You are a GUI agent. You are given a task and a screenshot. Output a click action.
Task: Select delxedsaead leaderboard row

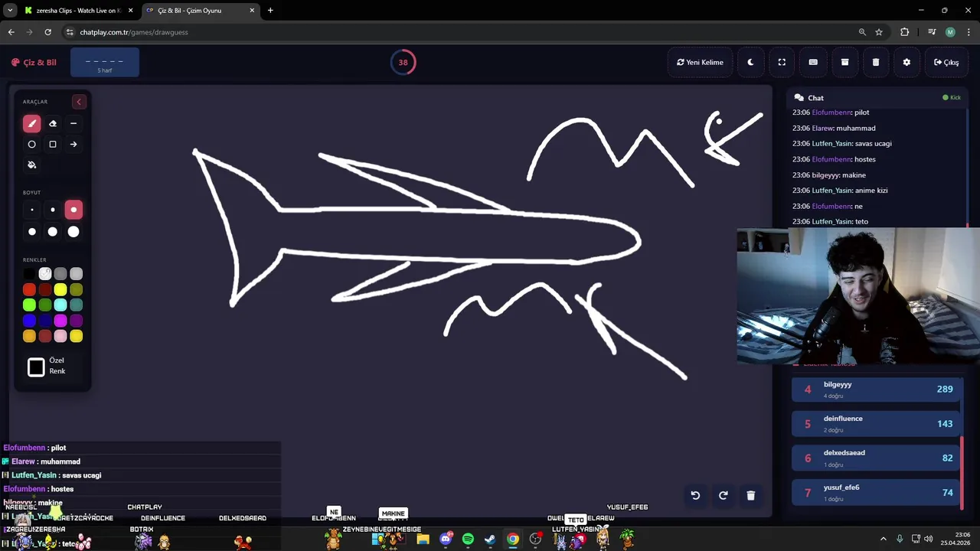coord(876,458)
